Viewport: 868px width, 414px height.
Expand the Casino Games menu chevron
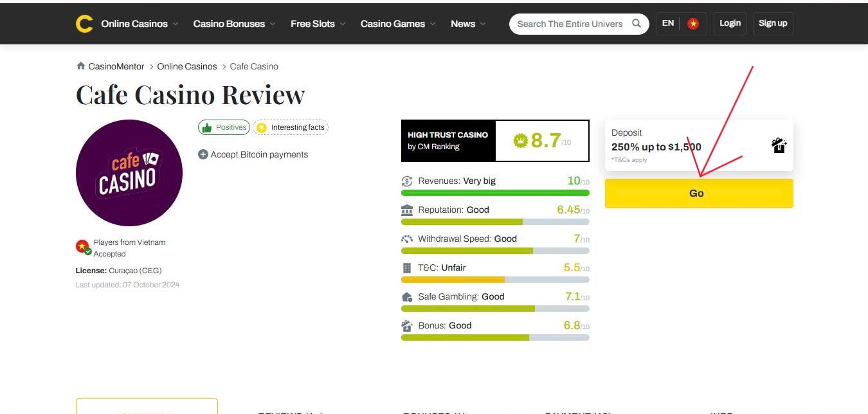click(433, 24)
